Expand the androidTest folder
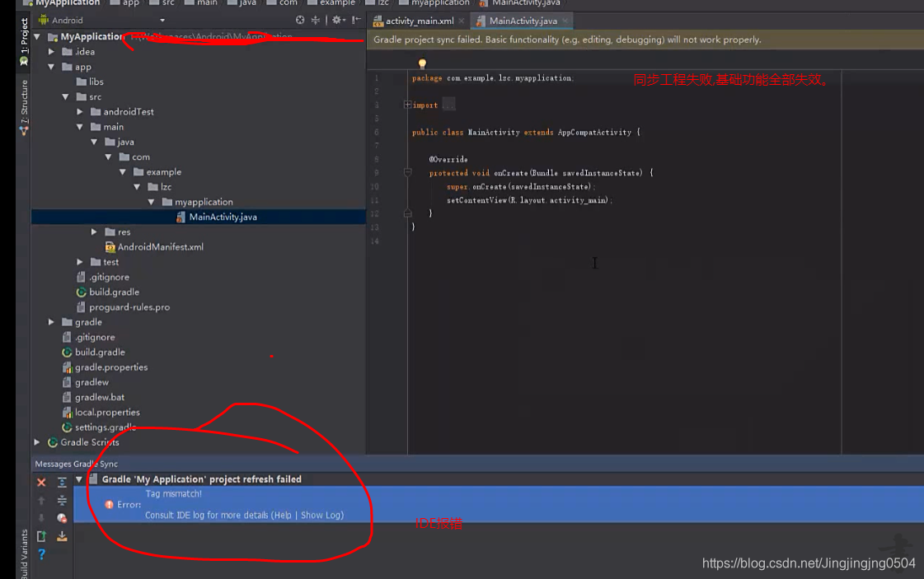The image size is (924, 579). [x=80, y=112]
